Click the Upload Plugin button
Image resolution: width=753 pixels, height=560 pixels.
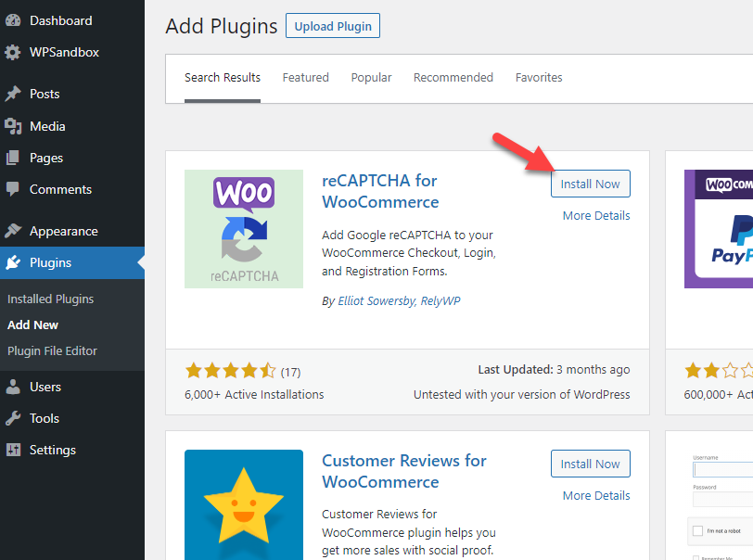(x=333, y=26)
